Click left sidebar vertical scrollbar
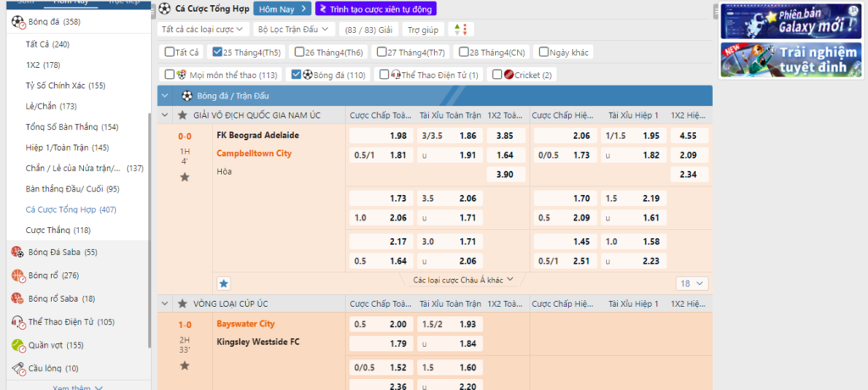 pos(149,230)
